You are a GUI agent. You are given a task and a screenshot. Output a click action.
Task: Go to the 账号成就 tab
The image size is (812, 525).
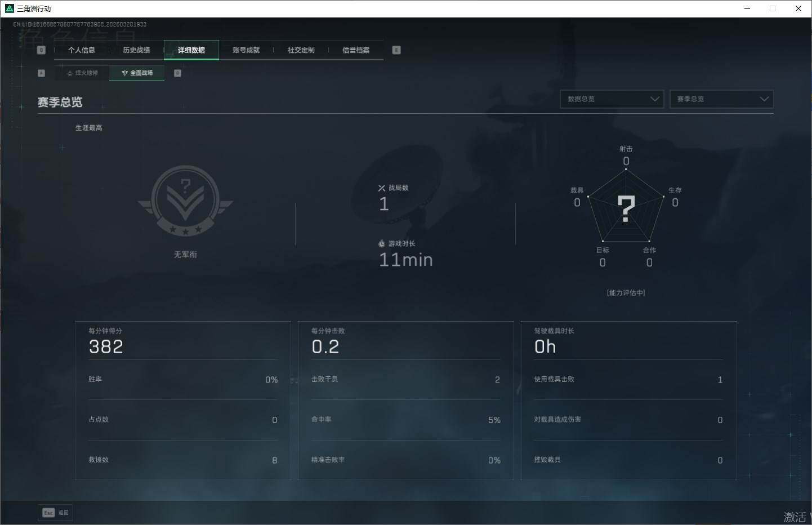point(246,50)
